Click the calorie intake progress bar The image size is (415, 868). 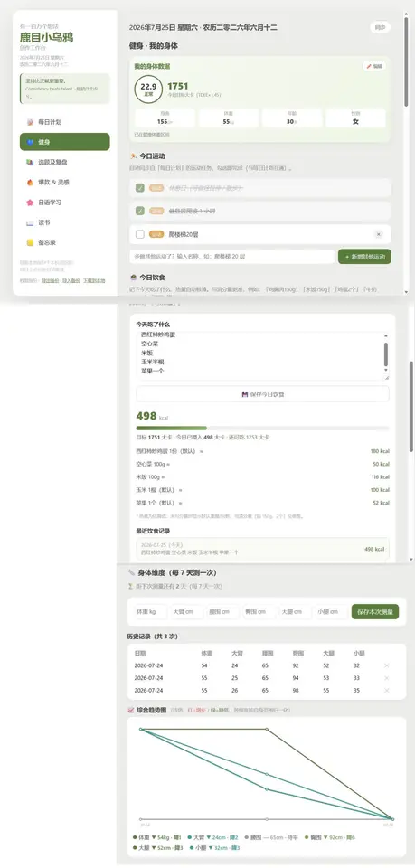click(263, 428)
